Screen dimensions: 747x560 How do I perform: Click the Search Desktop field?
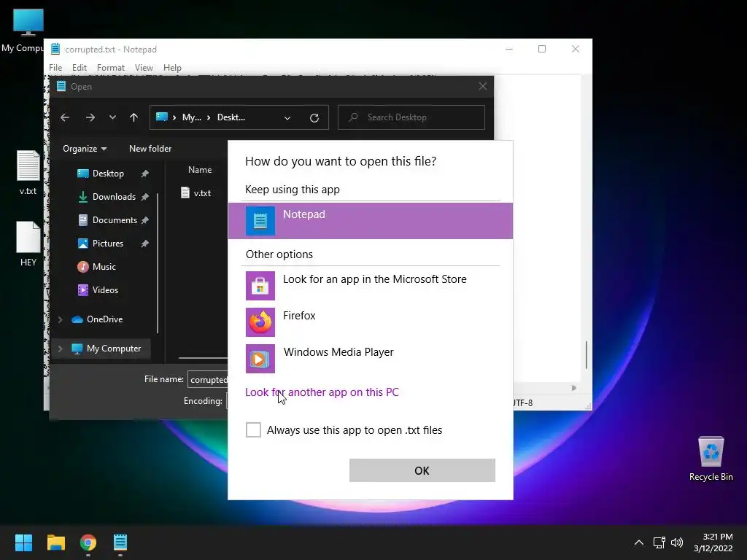[411, 117]
